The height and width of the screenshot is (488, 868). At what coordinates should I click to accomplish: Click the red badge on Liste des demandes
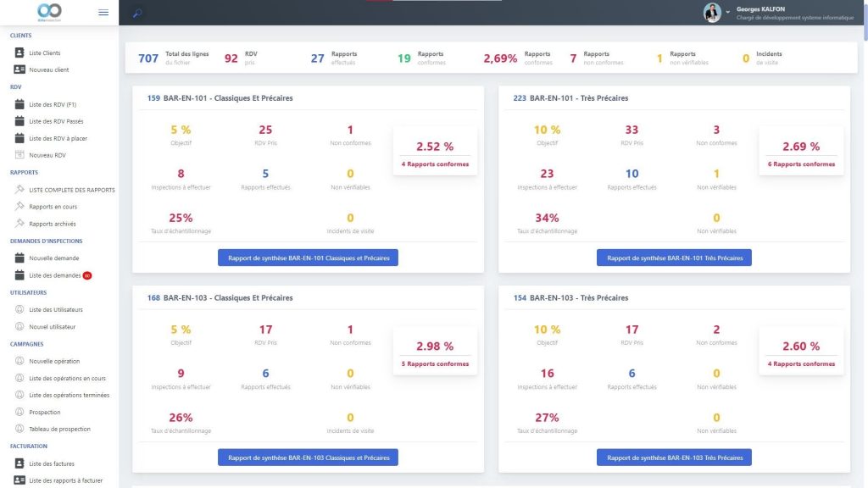coord(87,275)
